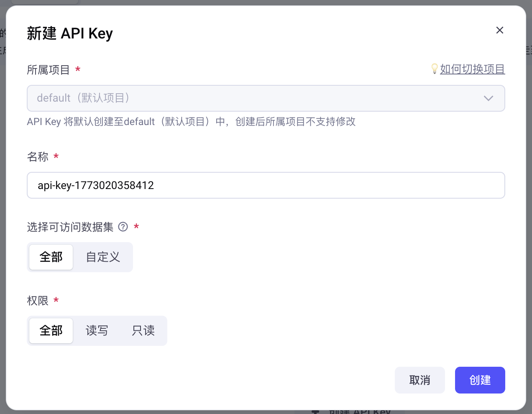Viewport: 532px width, 414px height.
Task: Click the project note text beginning API Key 将默认创建至default
Action: 191,122
